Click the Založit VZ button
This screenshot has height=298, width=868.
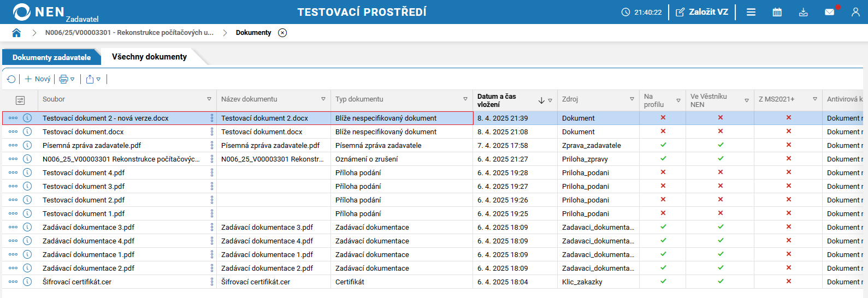point(702,12)
